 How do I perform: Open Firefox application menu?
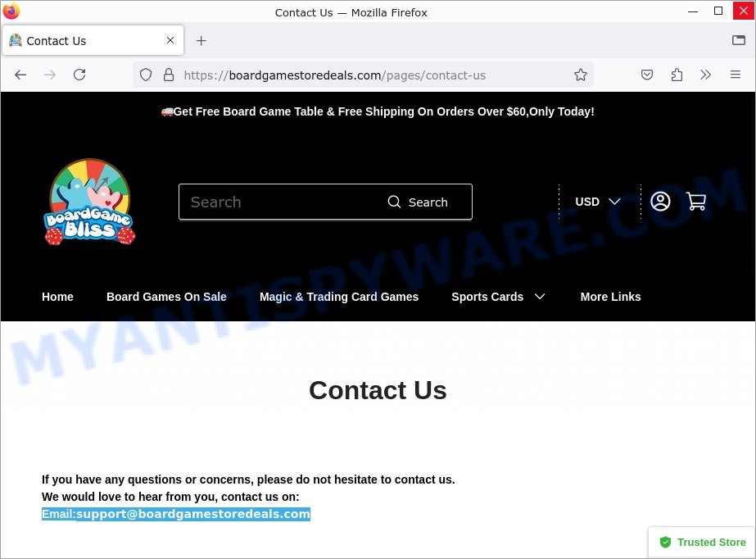pyautogui.click(x=736, y=75)
